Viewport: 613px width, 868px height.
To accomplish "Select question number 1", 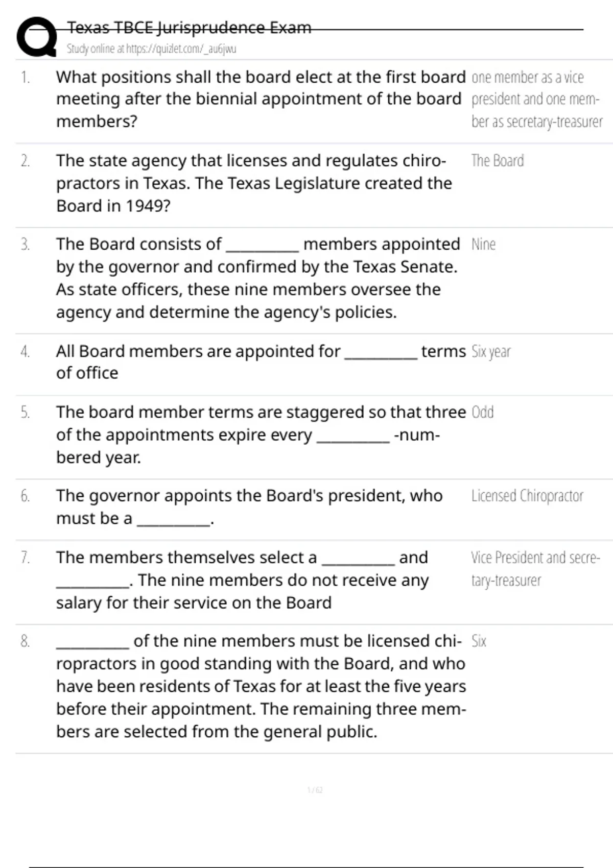I will (25, 77).
